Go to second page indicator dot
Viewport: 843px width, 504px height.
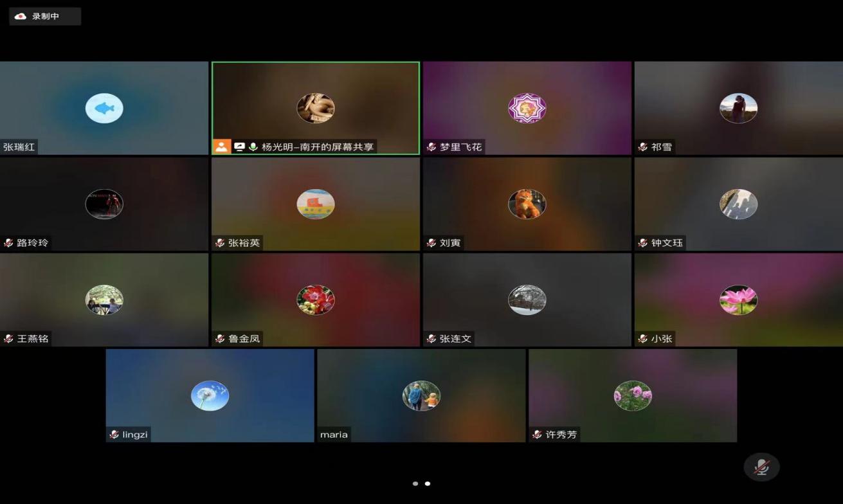point(428,483)
